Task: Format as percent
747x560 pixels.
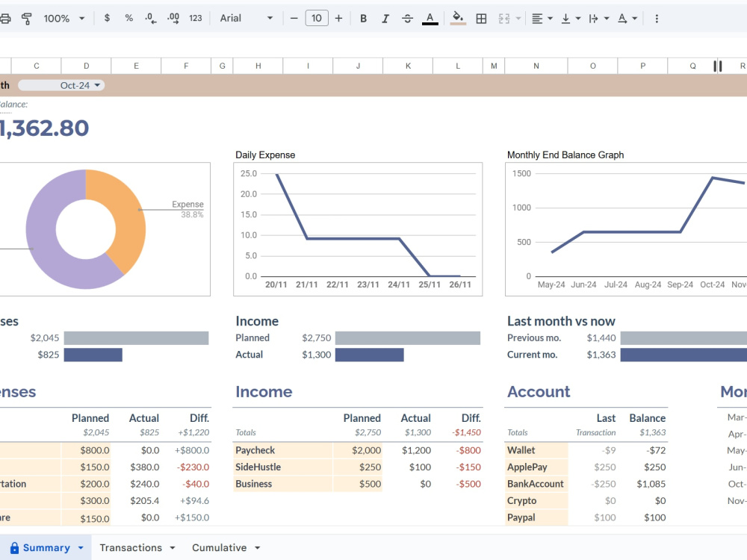Action: coord(128,18)
